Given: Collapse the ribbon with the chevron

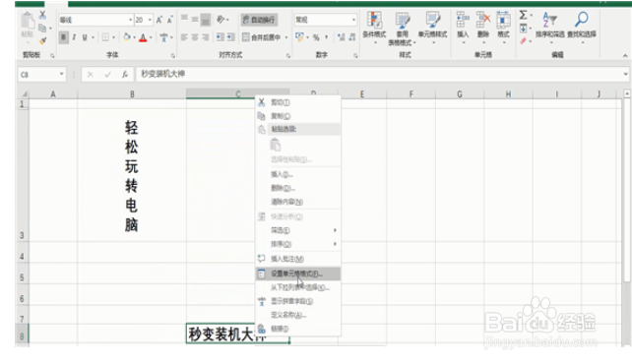Looking at the screenshot, I should click(x=625, y=55).
